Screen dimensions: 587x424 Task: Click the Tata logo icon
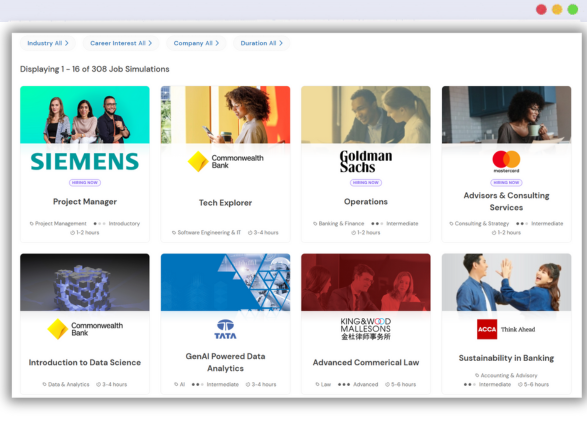pyautogui.click(x=225, y=329)
